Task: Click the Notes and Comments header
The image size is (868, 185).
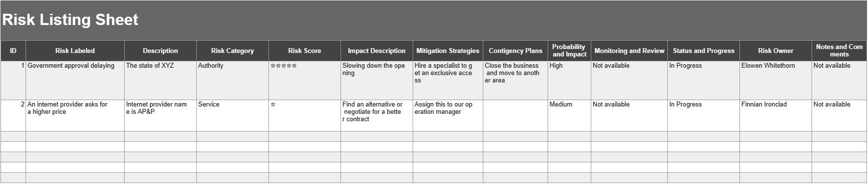Action: click(x=839, y=51)
